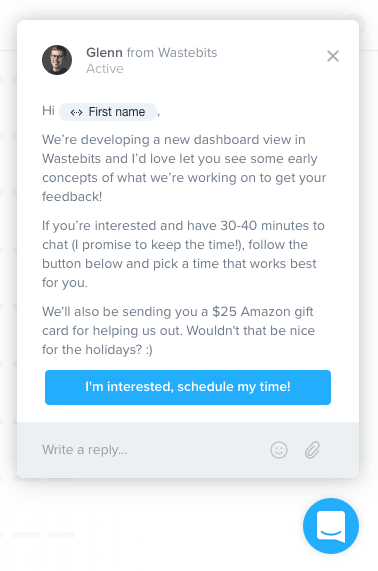Open Glenn's profile avatar photo
The height and width of the screenshot is (571, 378).
tap(57, 60)
